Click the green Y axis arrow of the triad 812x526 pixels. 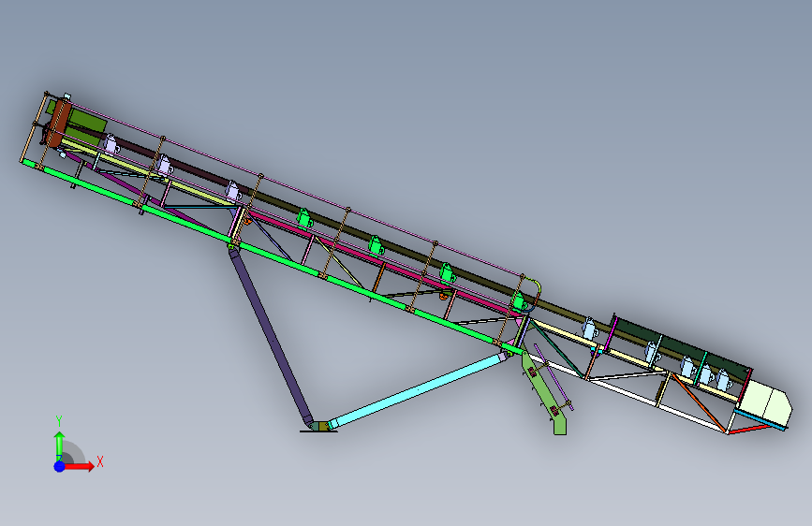(60, 445)
